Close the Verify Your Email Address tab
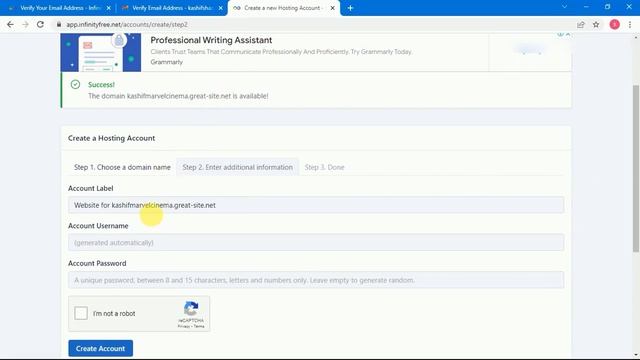The height and width of the screenshot is (360, 640). (x=109, y=8)
